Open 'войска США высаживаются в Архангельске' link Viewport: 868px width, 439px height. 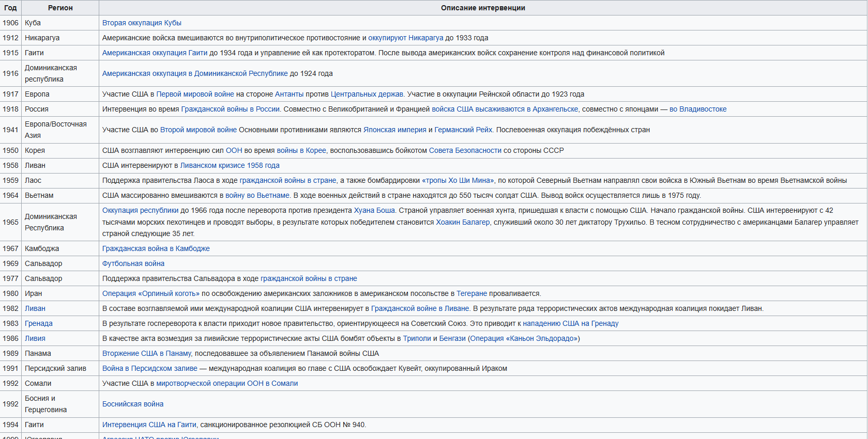coord(505,109)
